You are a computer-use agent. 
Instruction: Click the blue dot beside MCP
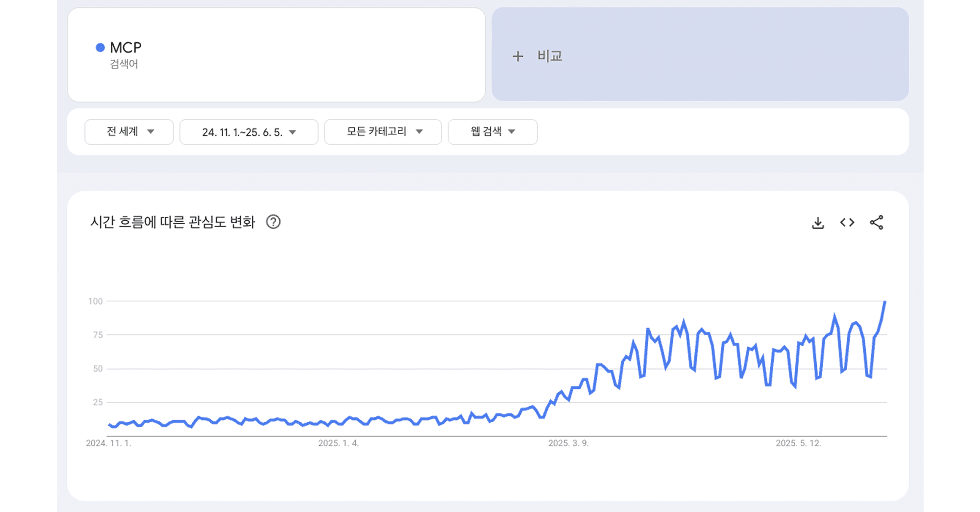pyautogui.click(x=100, y=48)
